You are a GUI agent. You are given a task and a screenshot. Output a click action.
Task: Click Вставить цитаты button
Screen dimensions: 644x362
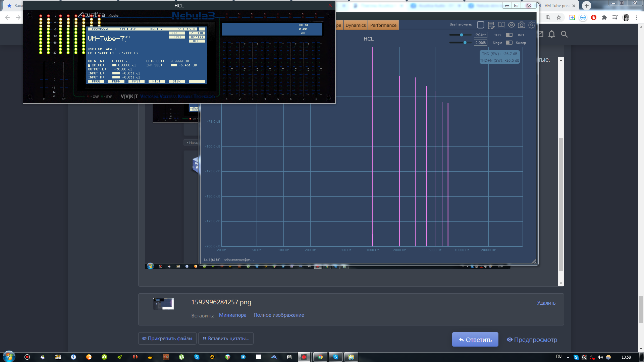(x=226, y=339)
